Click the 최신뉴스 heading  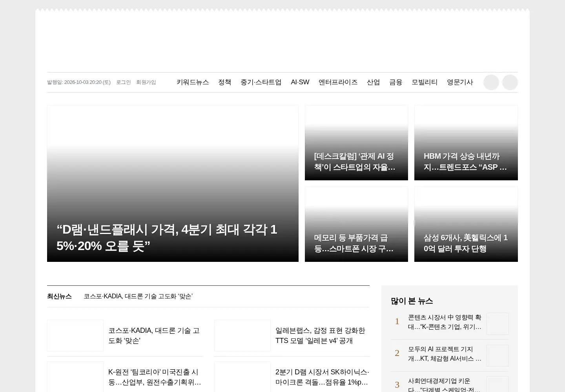[59, 296]
